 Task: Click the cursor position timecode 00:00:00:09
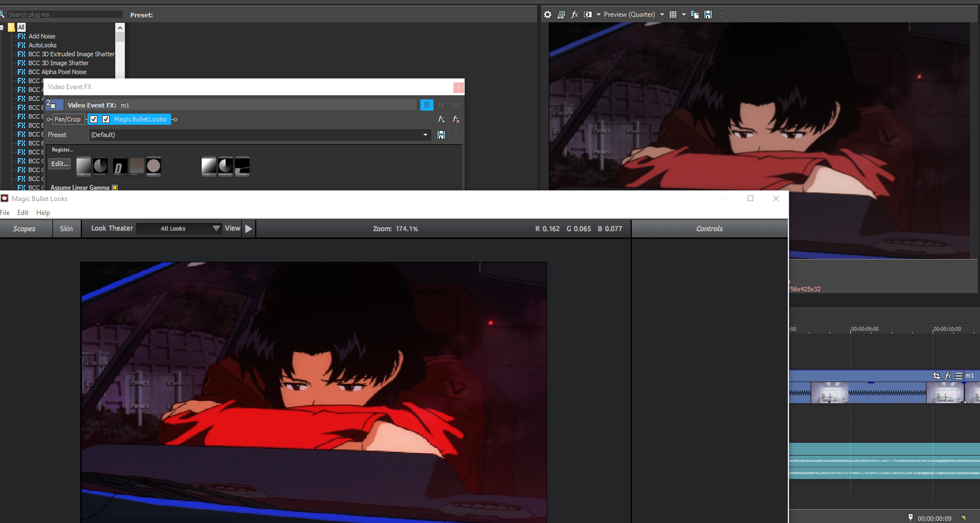click(934, 519)
